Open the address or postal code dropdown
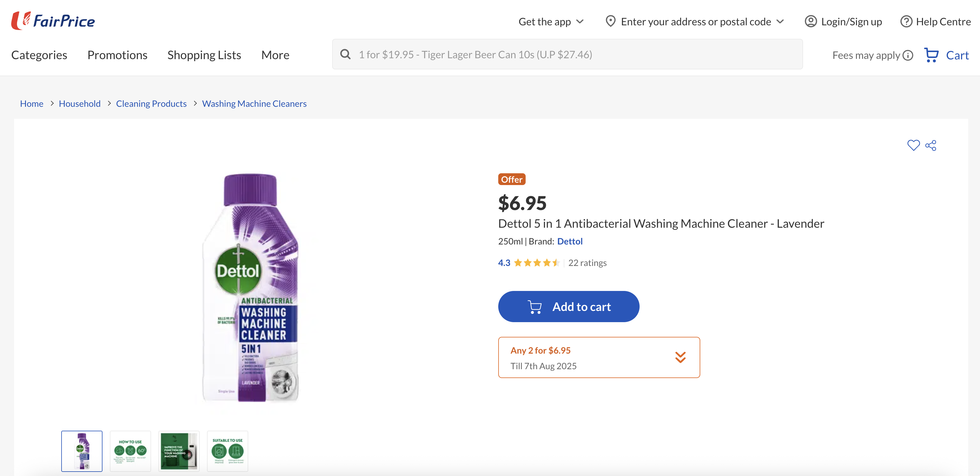980x476 pixels. click(780, 22)
